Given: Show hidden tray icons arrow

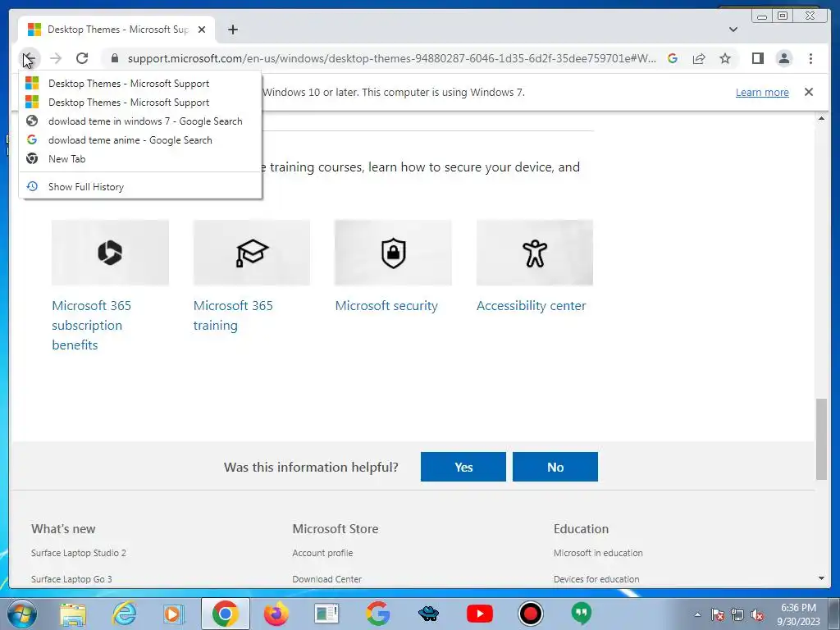Looking at the screenshot, I should (697, 614).
